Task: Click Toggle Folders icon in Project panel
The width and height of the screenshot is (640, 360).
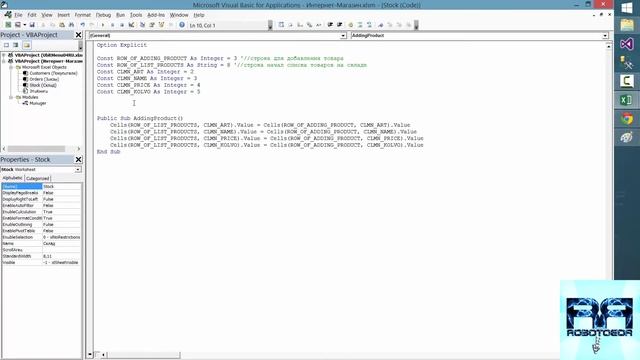Action: tap(27, 45)
